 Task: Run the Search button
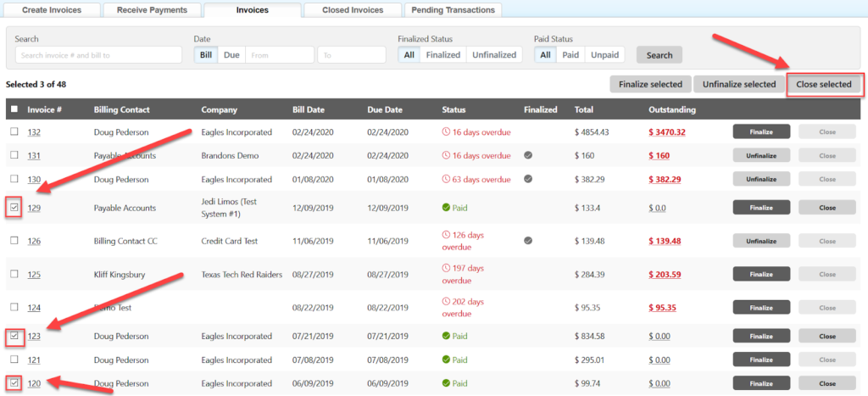(659, 55)
